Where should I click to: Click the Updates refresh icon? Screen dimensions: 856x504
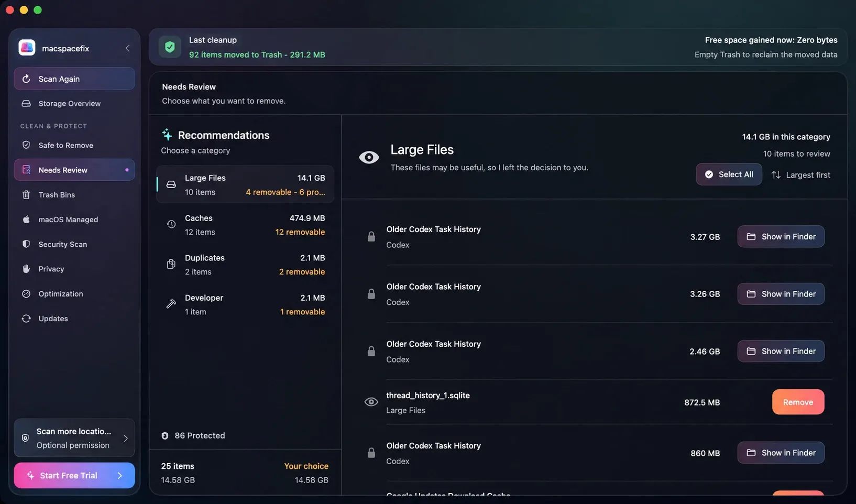click(x=26, y=318)
